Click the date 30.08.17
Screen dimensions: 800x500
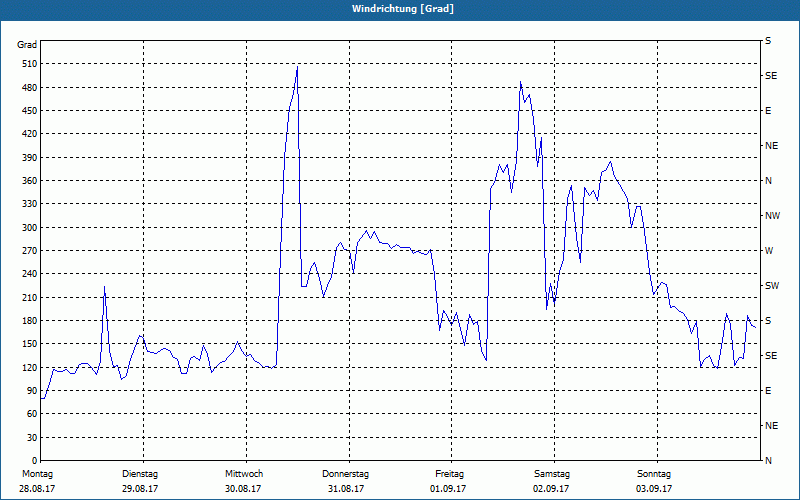[243, 489]
